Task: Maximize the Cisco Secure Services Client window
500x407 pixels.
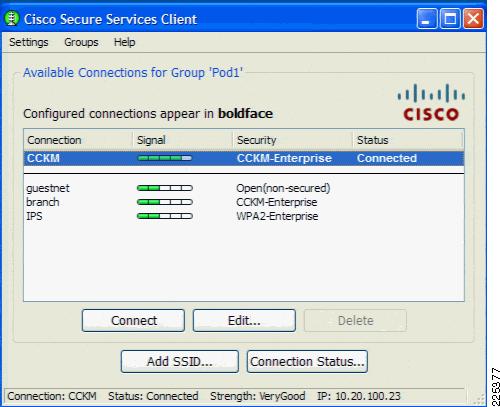Action: [x=450, y=19]
